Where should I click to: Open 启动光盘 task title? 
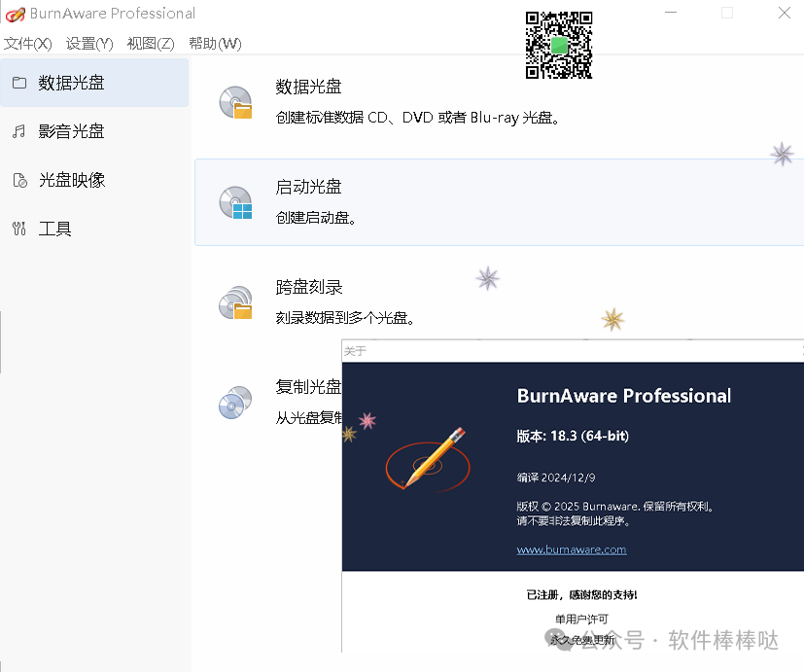(308, 187)
